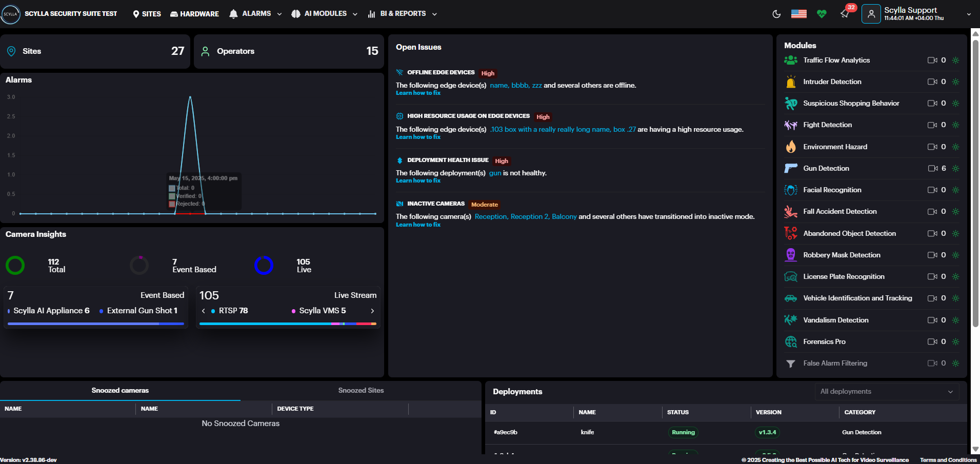This screenshot has height=464, width=980.
Task: Click the US flag language icon
Action: (798, 14)
